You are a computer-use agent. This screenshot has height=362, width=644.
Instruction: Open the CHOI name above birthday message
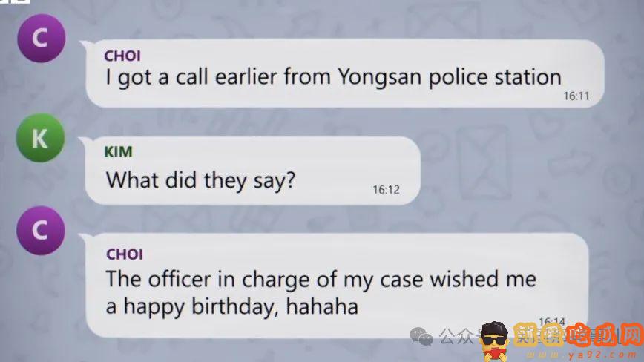(x=125, y=254)
